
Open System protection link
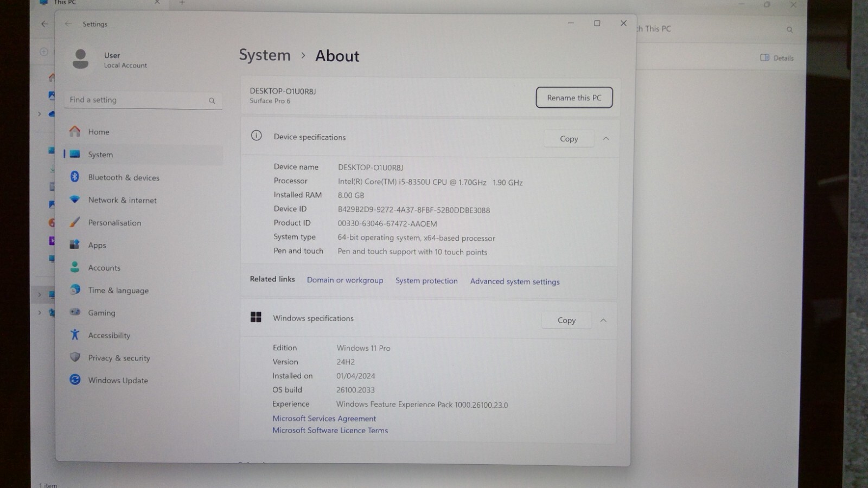426,281
